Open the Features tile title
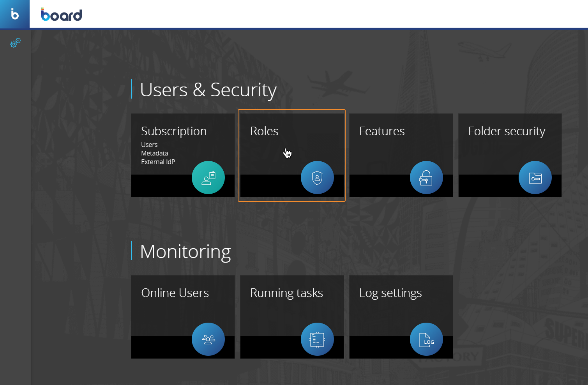The image size is (588, 385). point(382,131)
